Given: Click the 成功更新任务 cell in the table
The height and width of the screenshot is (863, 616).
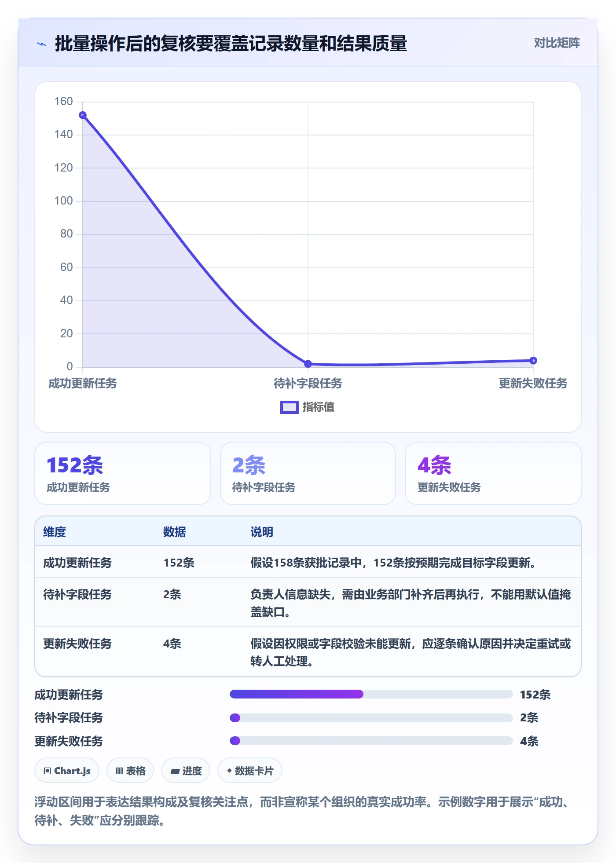Looking at the screenshot, I should (x=77, y=563).
